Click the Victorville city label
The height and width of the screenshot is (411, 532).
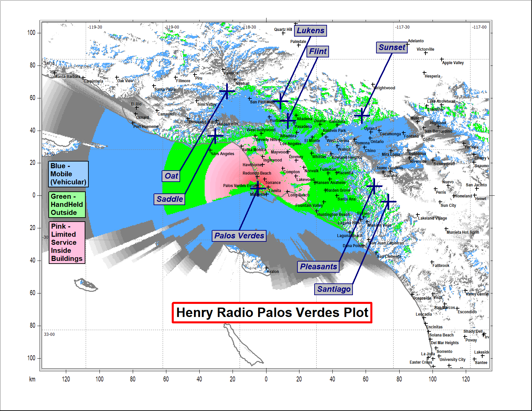pyautogui.click(x=425, y=49)
